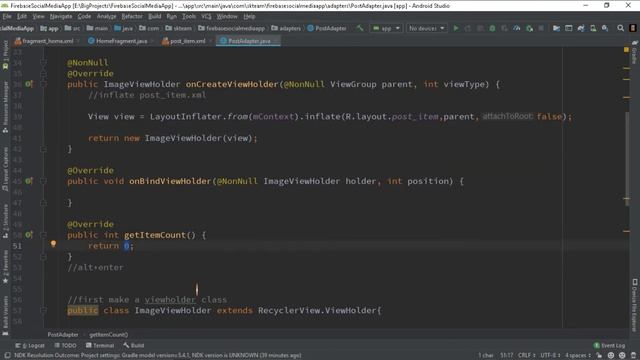Click getItemCount() in the bottom breadcrumb
This screenshot has width=640, height=360.
click(x=109, y=335)
